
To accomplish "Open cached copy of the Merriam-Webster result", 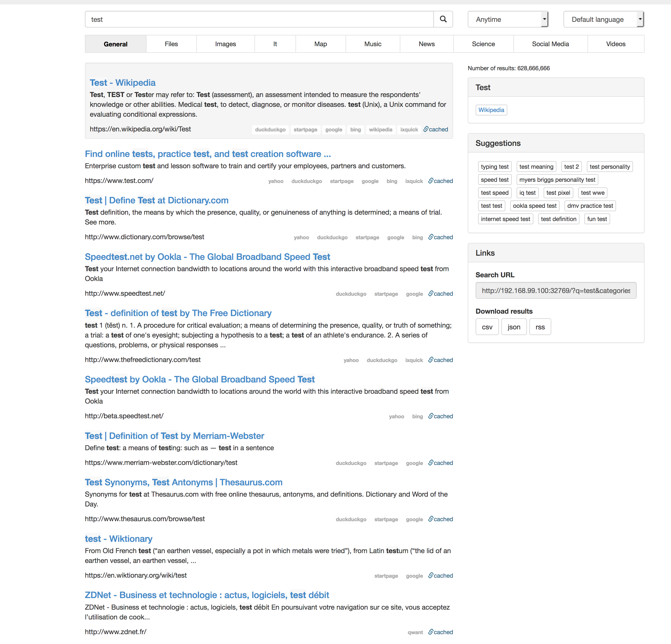I will [x=440, y=463].
